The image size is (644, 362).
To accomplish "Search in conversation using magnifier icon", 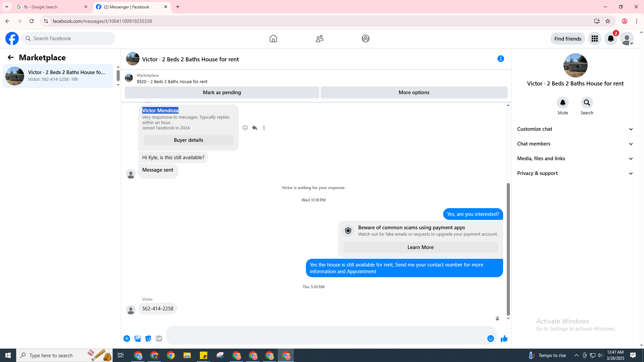I will click(x=587, y=103).
